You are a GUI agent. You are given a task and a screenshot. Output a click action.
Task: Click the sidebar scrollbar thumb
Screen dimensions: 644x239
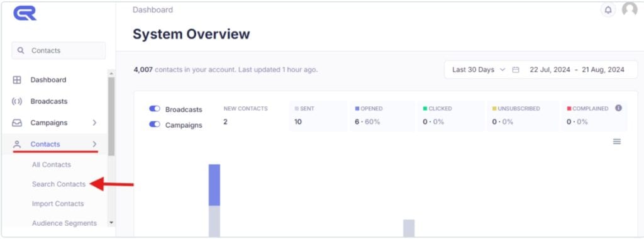tap(111, 116)
